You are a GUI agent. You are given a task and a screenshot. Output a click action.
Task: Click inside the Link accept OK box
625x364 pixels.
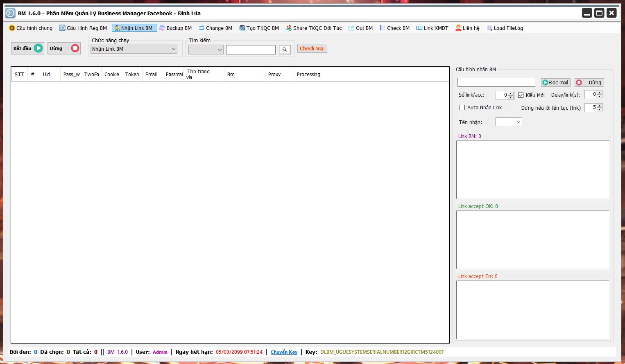pyautogui.click(x=533, y=240)
